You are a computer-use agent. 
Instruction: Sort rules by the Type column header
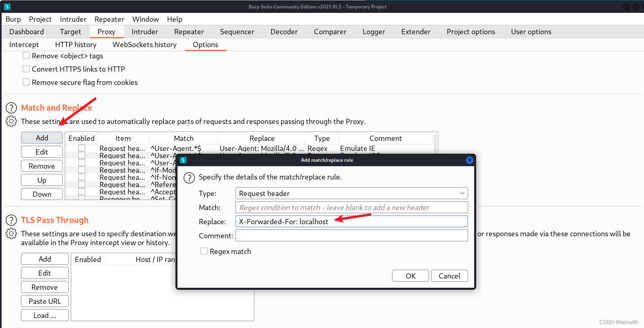point(322,138)
